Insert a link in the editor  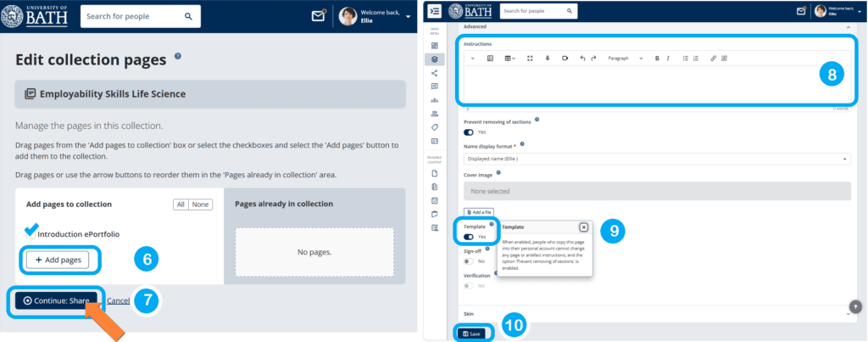pyautogui.click(x=713, y=59)
